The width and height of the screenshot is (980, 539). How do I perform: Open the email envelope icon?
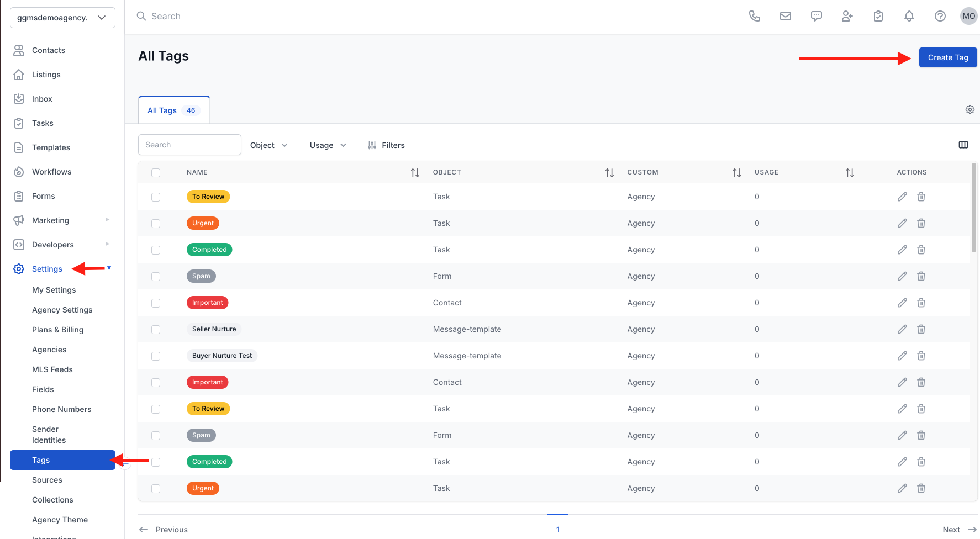point(785,17)
